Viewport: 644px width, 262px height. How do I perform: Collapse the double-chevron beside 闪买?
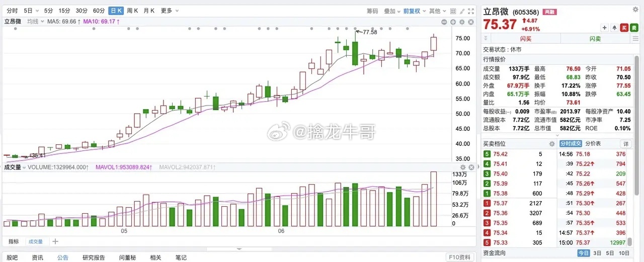[x=487, y=39]
